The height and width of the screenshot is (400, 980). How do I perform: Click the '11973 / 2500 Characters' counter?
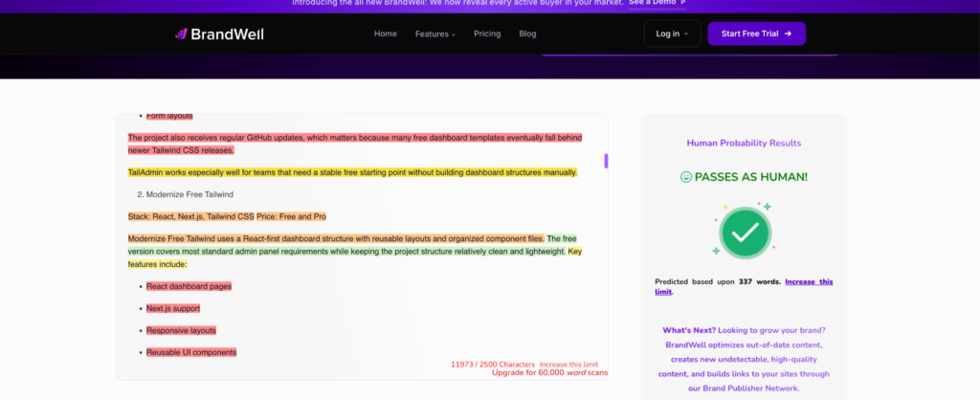coord(493,365)
